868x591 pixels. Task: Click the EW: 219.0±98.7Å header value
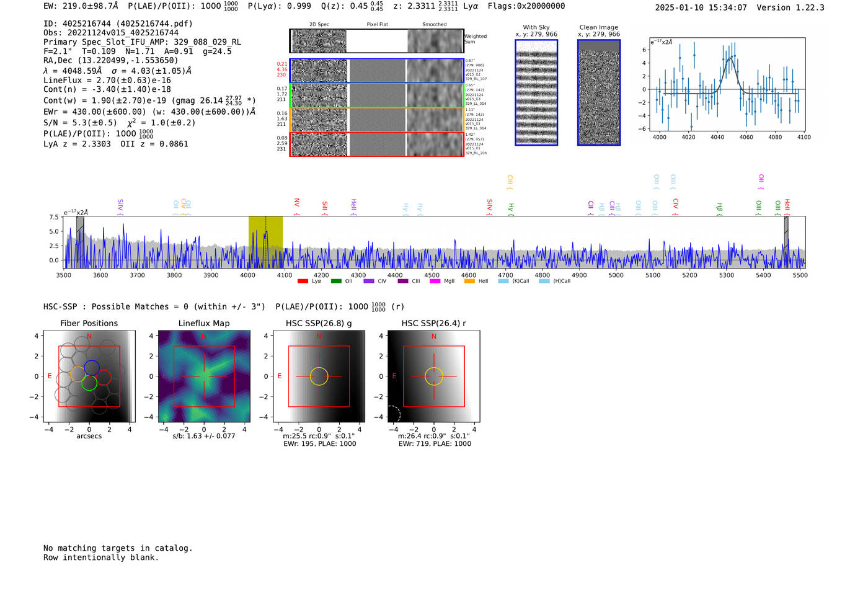pyautogui.click(x=81, y=6)
